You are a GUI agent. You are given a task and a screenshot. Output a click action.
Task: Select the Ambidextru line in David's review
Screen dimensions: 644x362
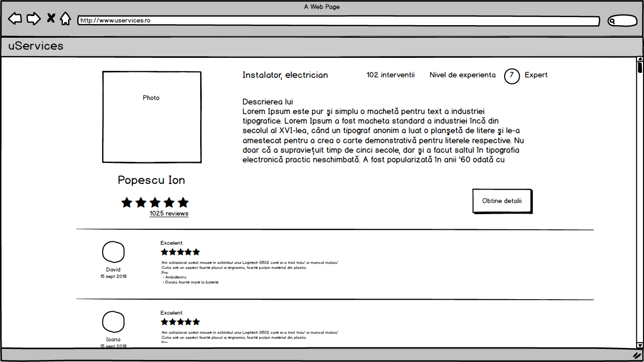[176, 278]
